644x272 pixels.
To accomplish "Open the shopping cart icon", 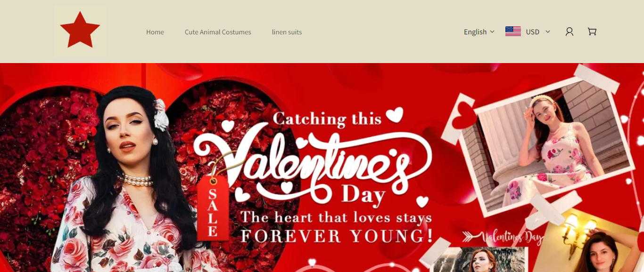I will pos(592,32).
